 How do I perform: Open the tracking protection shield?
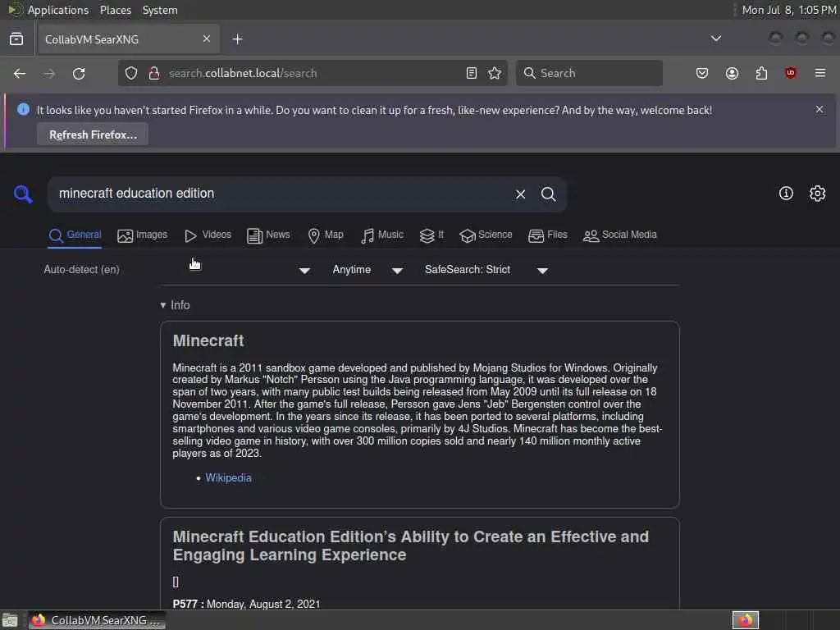[x=131, y=73]
